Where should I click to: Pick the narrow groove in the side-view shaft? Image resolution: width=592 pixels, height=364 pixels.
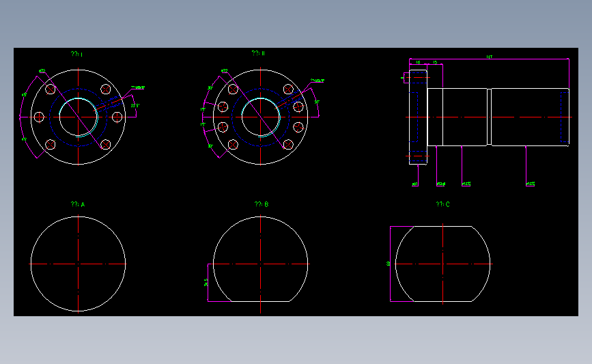[490, 117]
